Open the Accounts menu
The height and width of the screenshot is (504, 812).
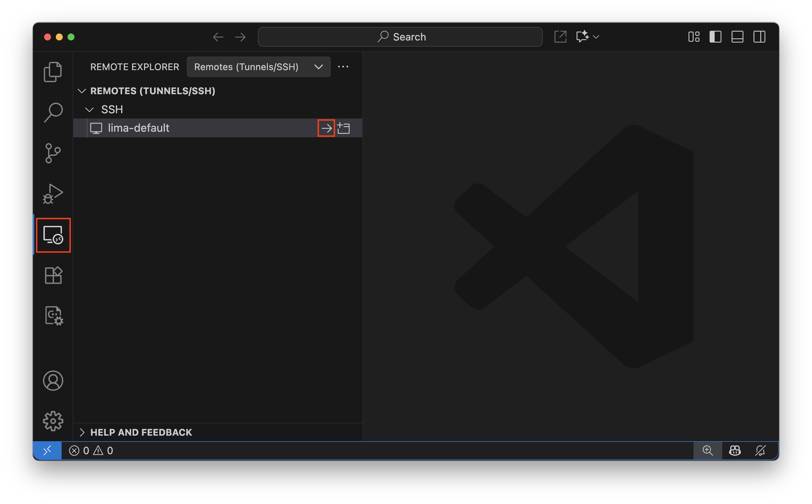click(x=53, y=380)
